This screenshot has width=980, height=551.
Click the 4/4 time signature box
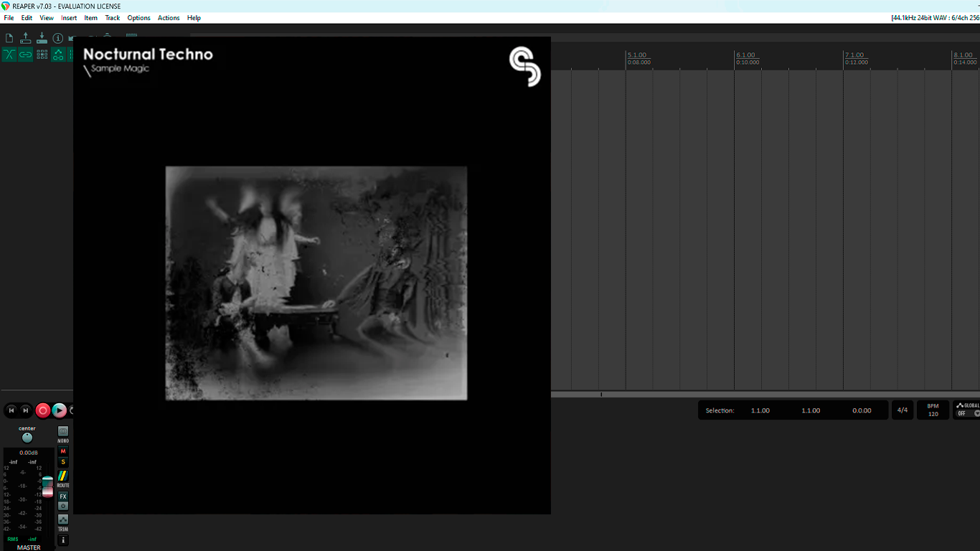pos(903,410)
